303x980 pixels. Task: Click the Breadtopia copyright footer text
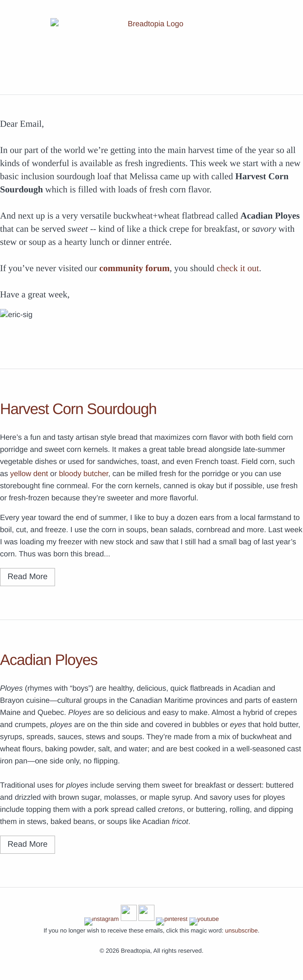click(x=151, y=951)
